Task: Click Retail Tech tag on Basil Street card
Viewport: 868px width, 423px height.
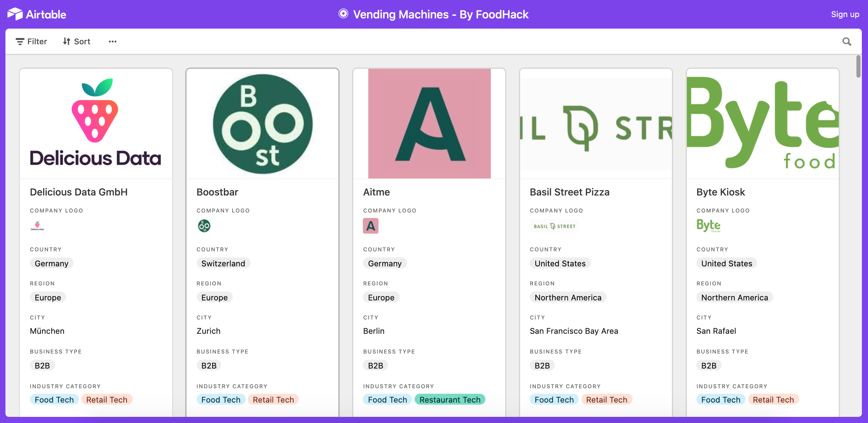Action: coord(607,399)
